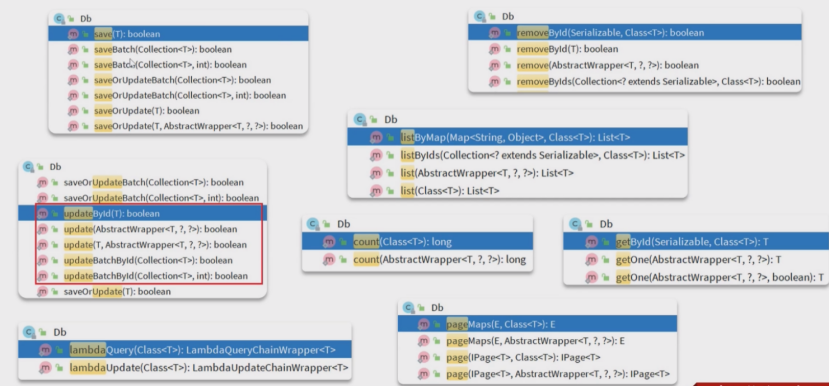Viewport: 829px width, 387px height.
Task: Click green public-access icon on listByMap row
Action: click(x=390, y=137)
